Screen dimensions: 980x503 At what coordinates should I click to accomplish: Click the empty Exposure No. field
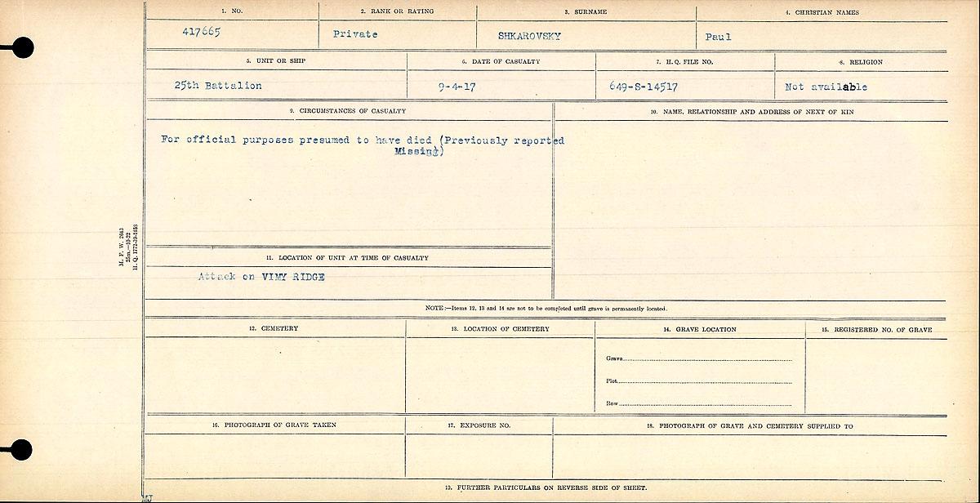coord(479,456)
